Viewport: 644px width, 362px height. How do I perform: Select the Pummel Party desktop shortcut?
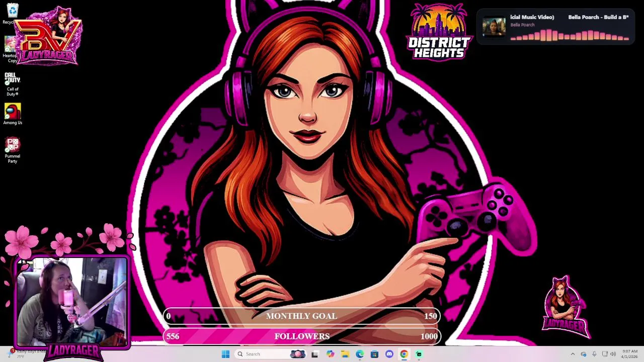click(13, 150)
